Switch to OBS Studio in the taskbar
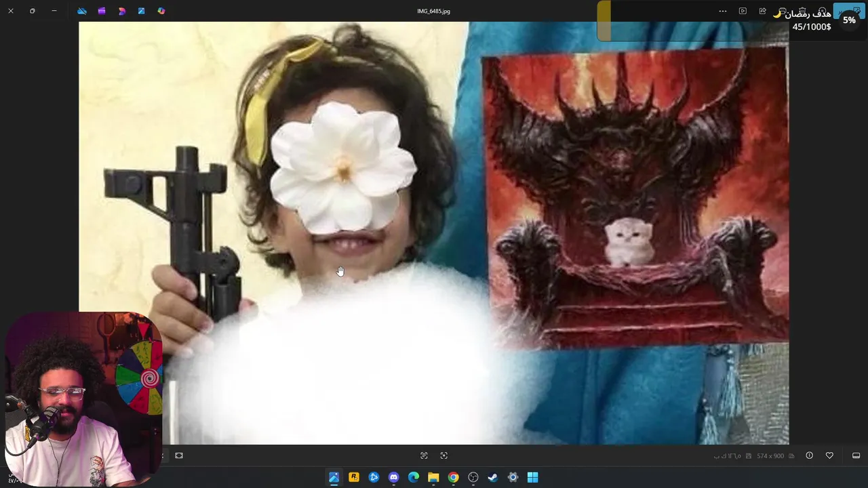The width and height of the screenshot is (868, 488). [x=473, y=477]
